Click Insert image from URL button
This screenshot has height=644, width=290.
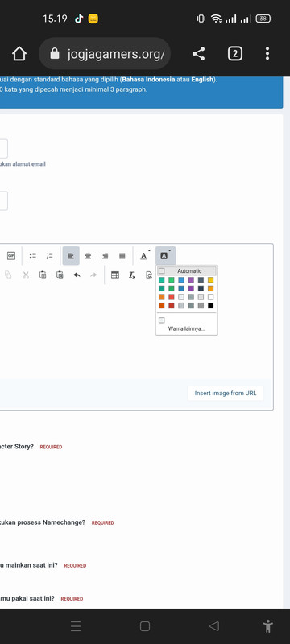(226, 393)
